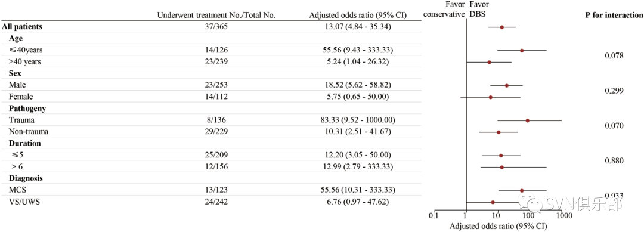Screen dimensions: 644x232
Task: Click the WeChat logo in watermark
Action: pyautogui.click(x=531, y=203)
